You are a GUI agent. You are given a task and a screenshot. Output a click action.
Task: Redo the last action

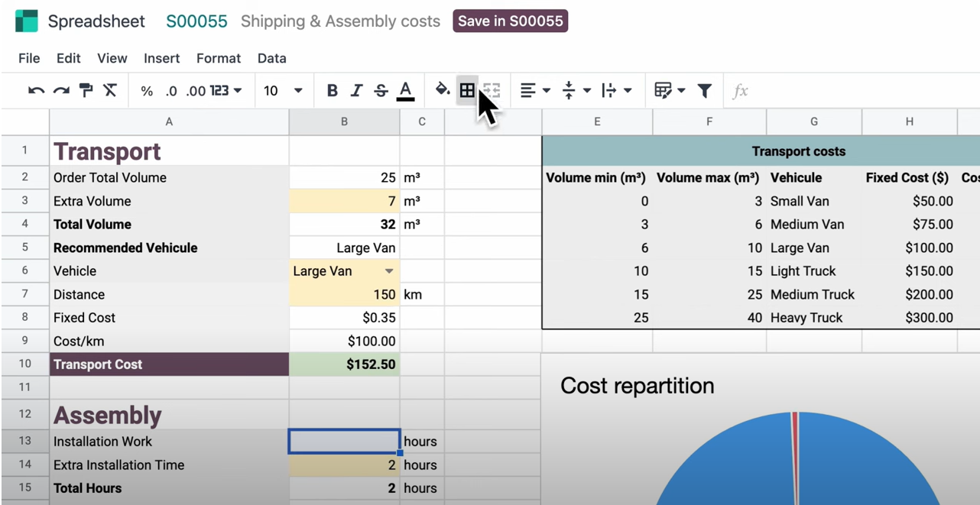pos(61,90)
